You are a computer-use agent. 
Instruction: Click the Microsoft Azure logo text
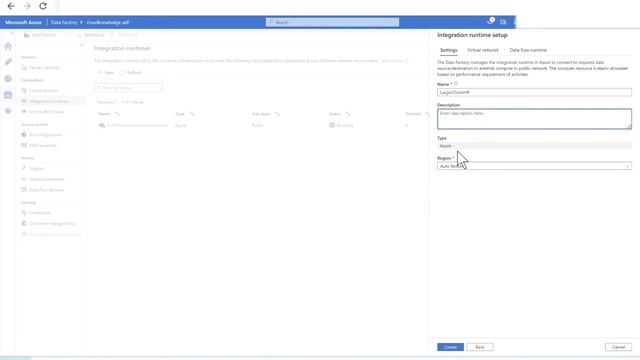(23, 22)
